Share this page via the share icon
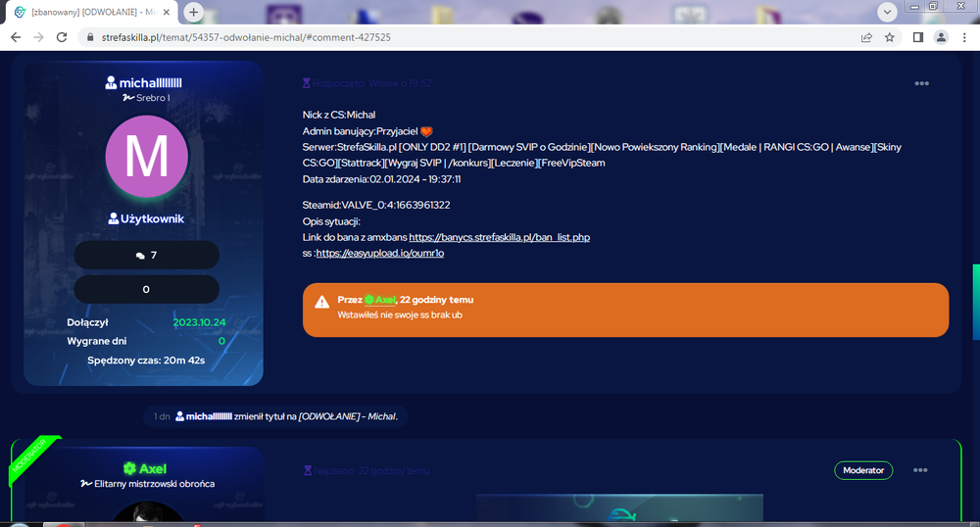 point(866,37)
